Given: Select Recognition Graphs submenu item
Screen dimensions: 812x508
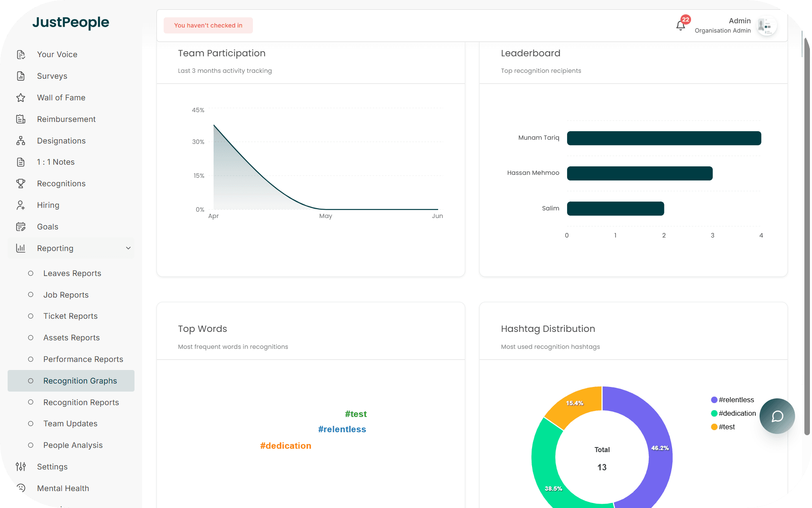Looking at the screenshot, I should point(71,381).
